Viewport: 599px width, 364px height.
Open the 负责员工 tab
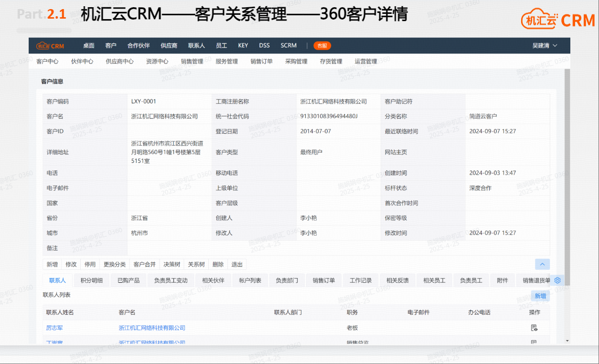pyautogui.click(x=471, y=280)
